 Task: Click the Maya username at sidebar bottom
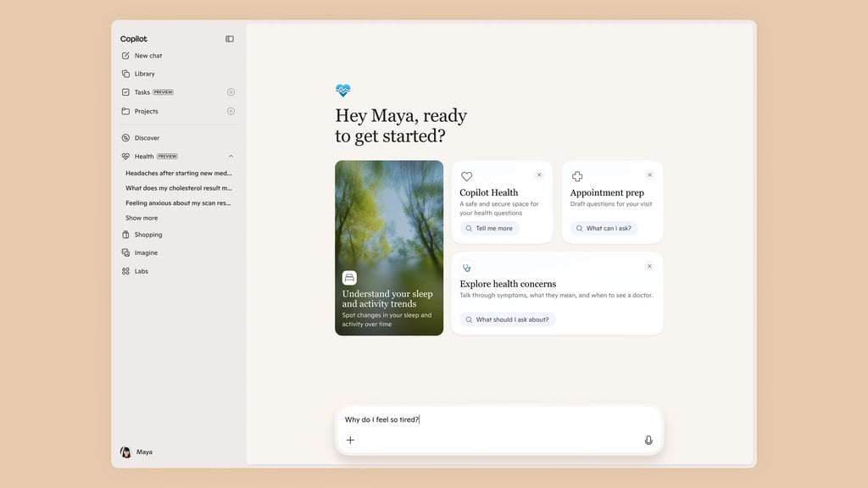[144, 452]
